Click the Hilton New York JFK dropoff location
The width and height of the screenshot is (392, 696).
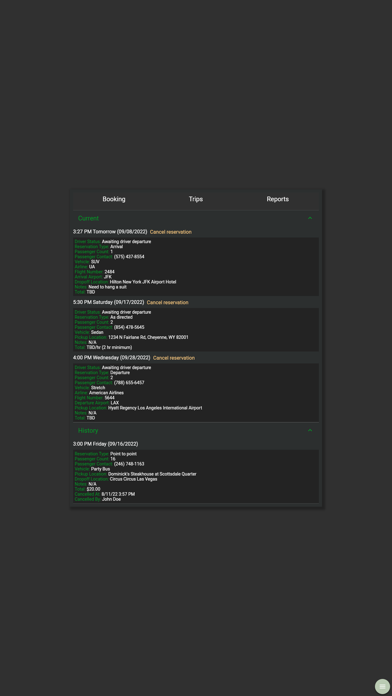[143, 282]
